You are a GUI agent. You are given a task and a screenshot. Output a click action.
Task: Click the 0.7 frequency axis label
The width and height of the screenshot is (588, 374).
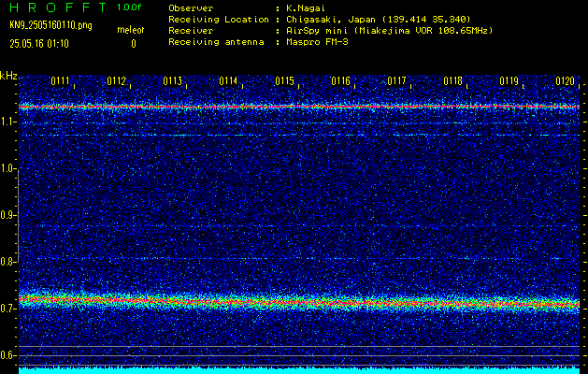[7, 309]
